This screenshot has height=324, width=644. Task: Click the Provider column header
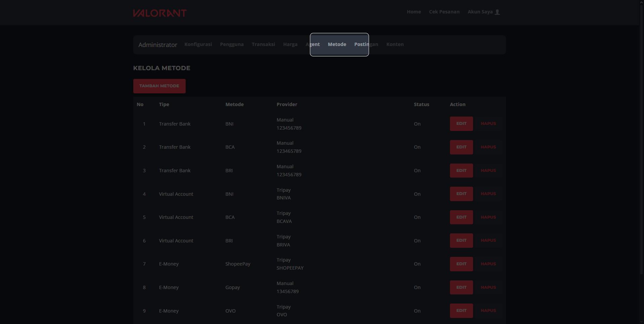click(x=287, y=104)
